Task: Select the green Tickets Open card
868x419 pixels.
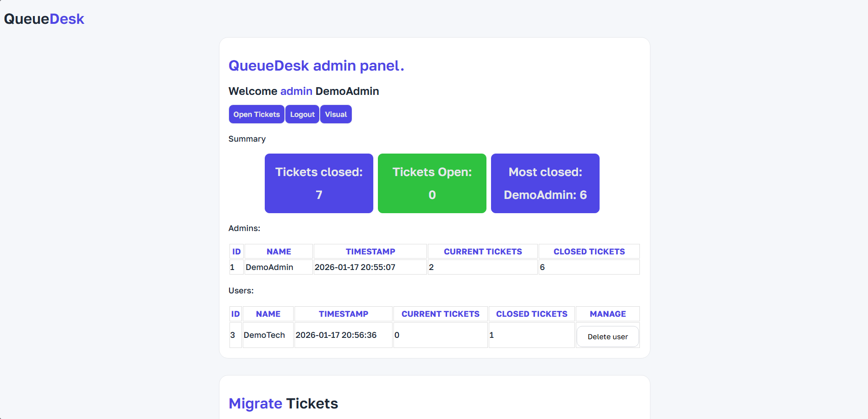Action: [x=432, y=183]
